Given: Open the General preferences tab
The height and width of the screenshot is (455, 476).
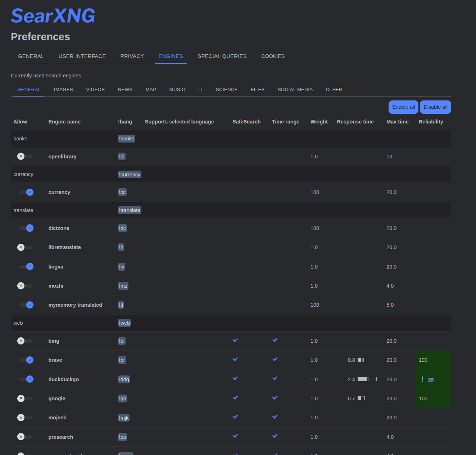Looking at the screenshot, I should [31, 56].
